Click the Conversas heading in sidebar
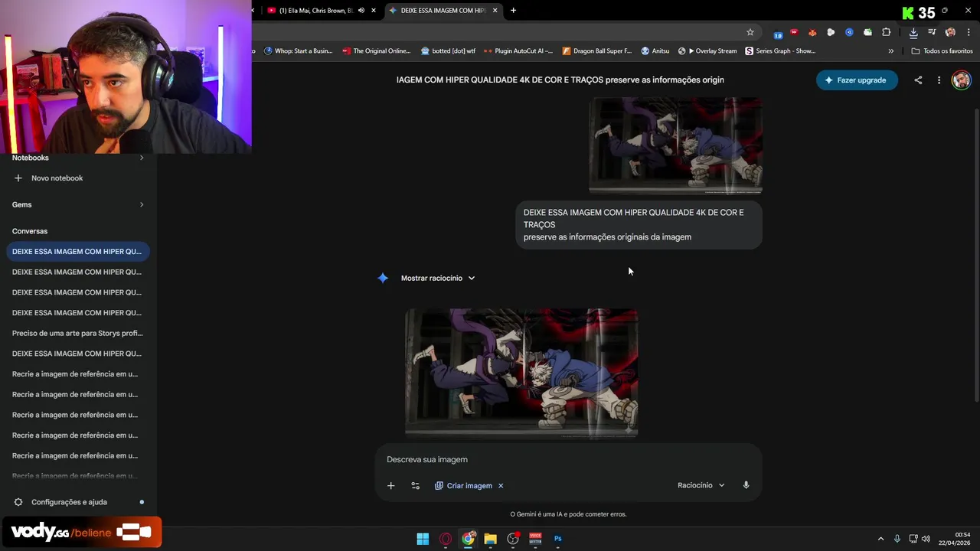The height and width of the screenshot is (551, 980). [x=30, y=231]
